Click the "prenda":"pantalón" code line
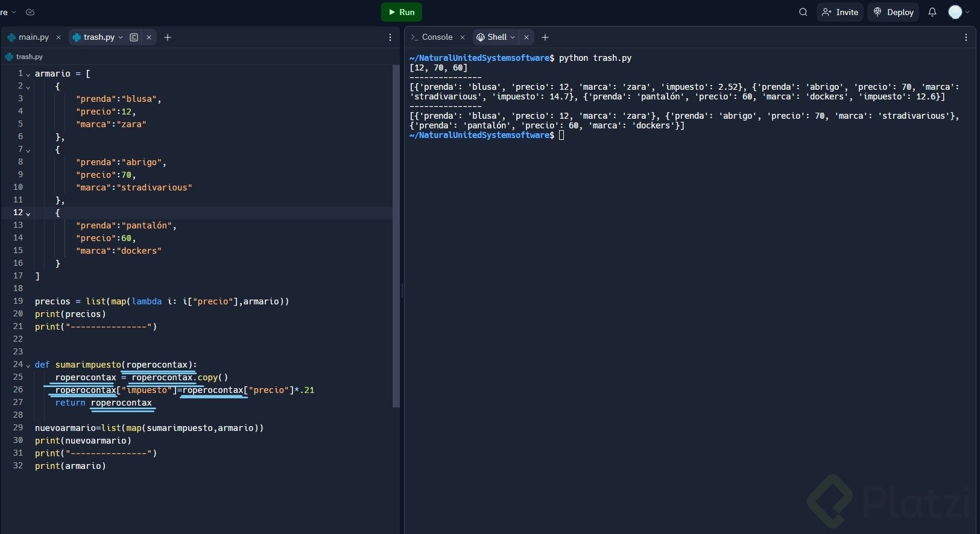This screenshot has height=534, width=980. pos(126,225)
